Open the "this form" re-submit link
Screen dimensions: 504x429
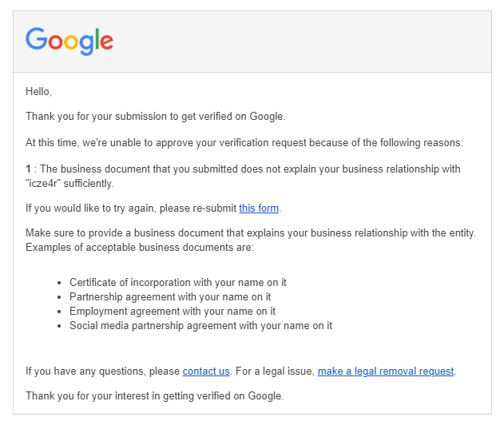point(259,209)
